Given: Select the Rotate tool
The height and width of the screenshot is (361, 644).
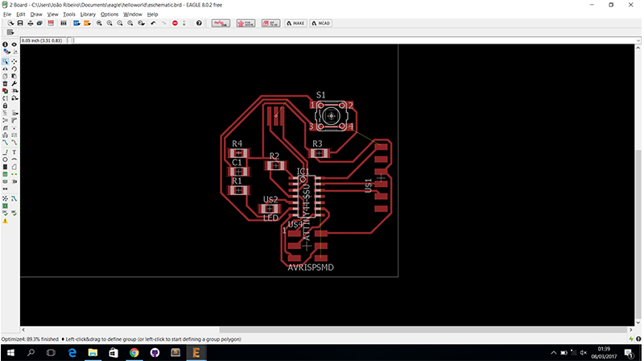Looking at the screenshot, I should [14, 68].
